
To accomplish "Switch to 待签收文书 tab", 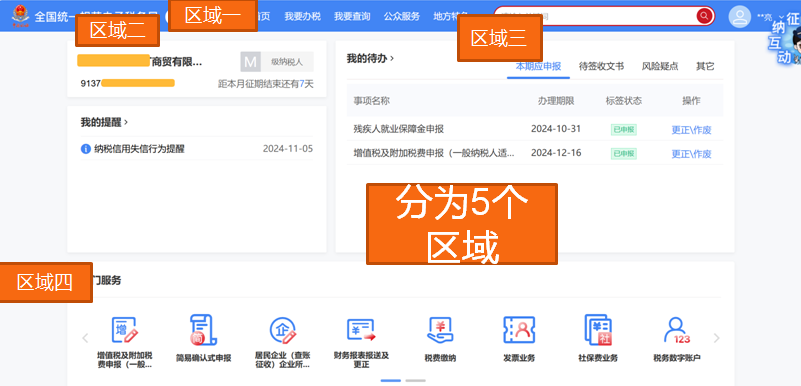I will click(x=601, y=66).
